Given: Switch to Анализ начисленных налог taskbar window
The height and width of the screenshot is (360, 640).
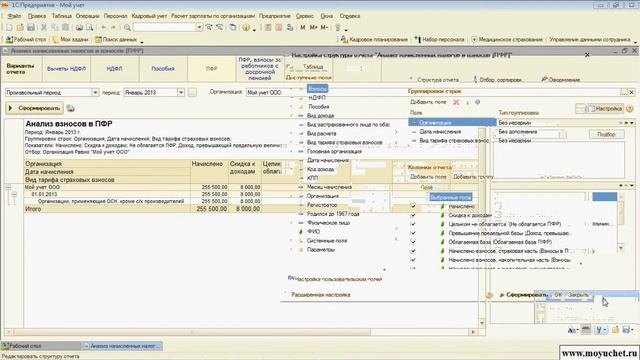Looking at the screenshot, I should [122, 346].
